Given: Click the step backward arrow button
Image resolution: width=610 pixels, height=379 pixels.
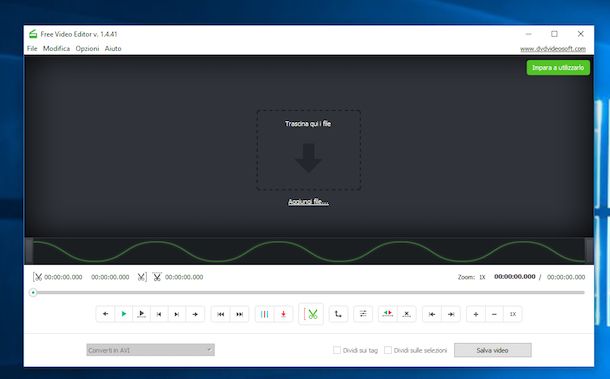Looking at the screenshot, I should point(105,314).
